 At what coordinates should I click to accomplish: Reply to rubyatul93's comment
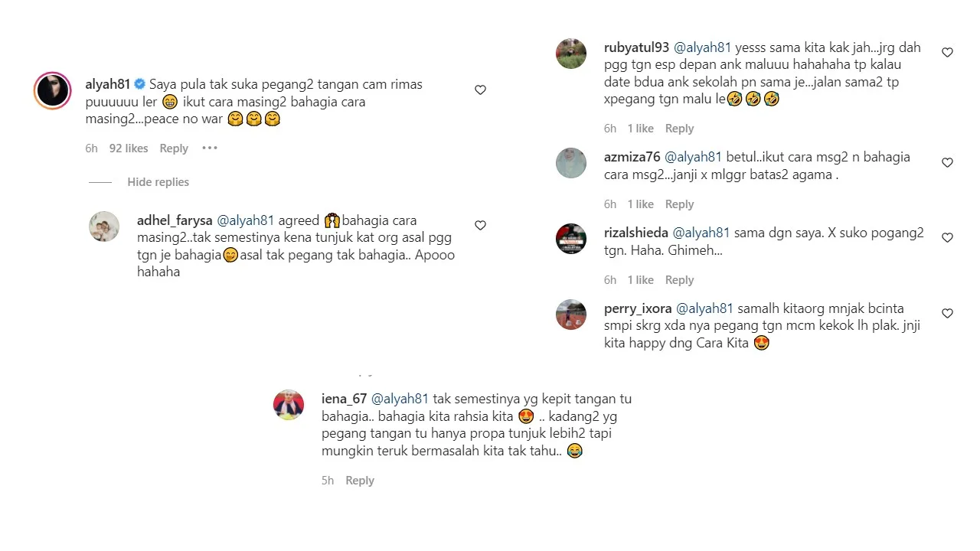(x=679, y=129)
